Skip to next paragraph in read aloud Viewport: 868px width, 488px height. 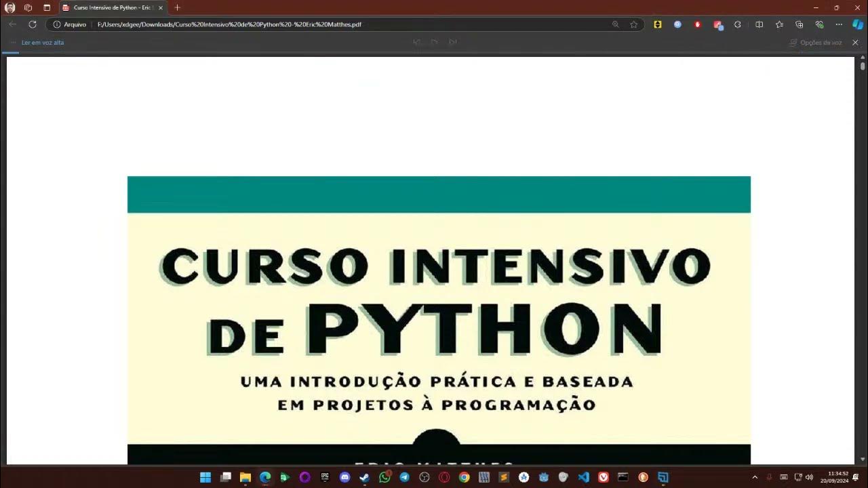pos(452,42)
